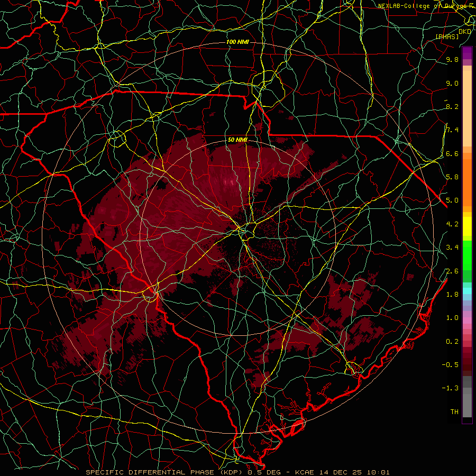Click the 7.4 value on the color scale
This screenshot has height=476, width=476.
pyautogui.click(x=452, y=130)
